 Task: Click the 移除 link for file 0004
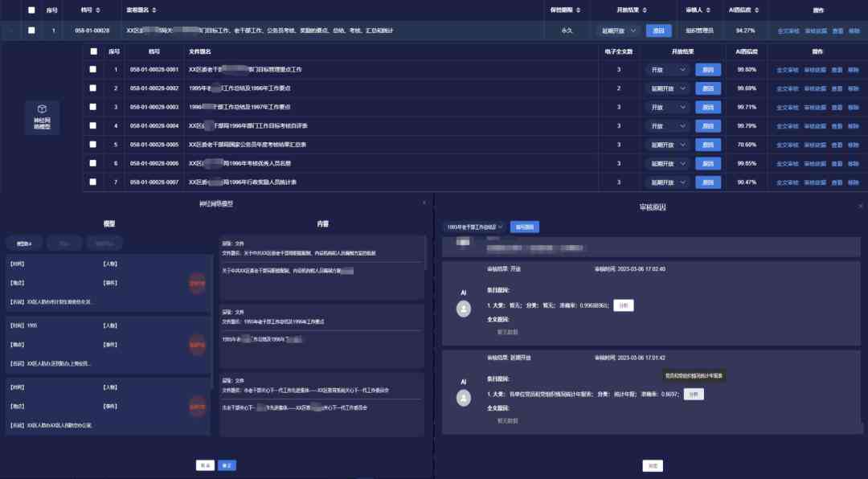pos(854,126)
